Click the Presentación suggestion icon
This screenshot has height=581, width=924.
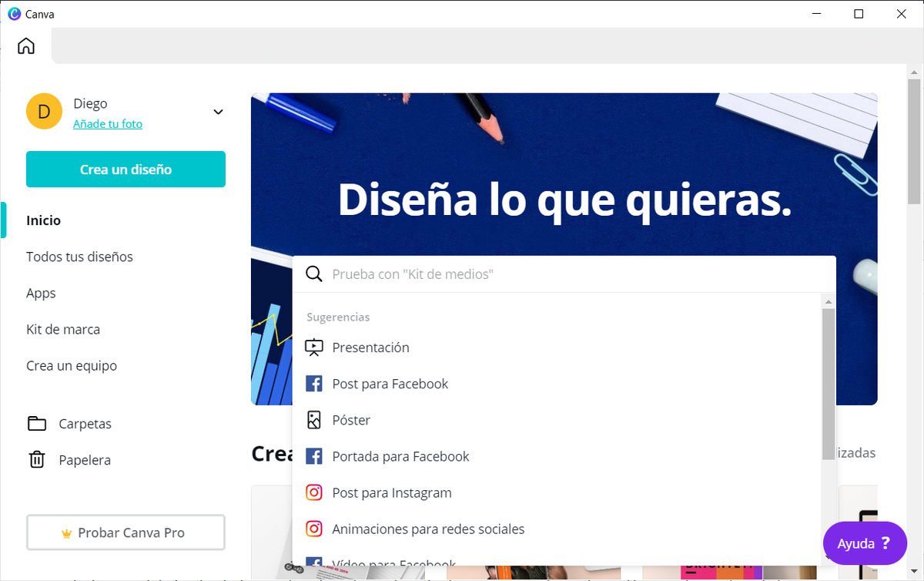314,348
